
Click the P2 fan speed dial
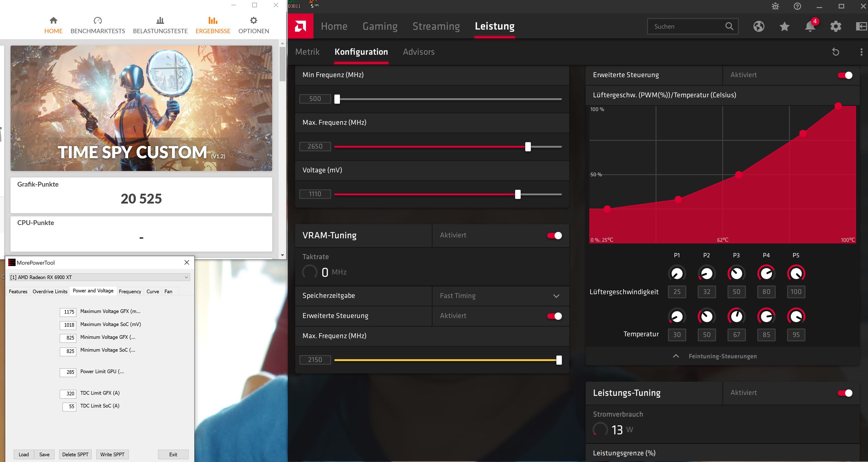pos(707,273)
